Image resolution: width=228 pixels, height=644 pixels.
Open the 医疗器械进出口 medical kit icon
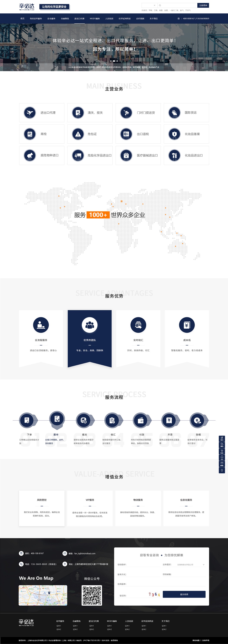click(x=126, y=155)
